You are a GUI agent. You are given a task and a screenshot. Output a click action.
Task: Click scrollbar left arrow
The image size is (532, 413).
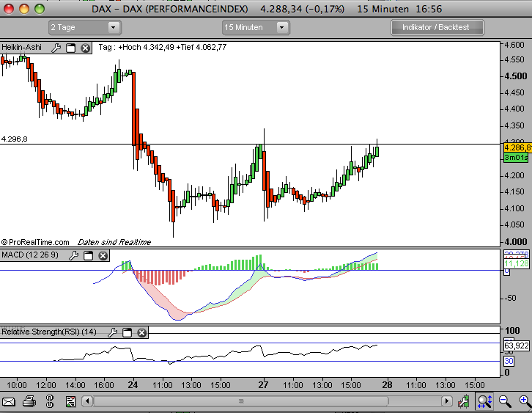tap(87, 401)
